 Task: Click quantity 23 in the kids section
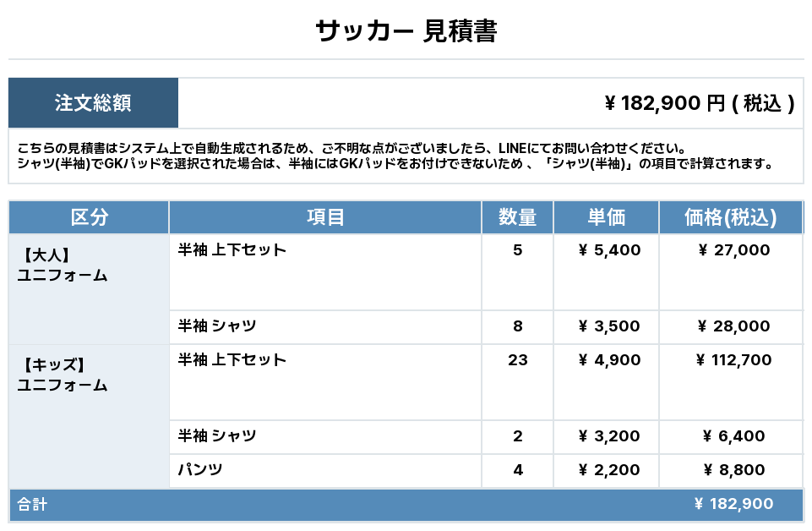517,360
